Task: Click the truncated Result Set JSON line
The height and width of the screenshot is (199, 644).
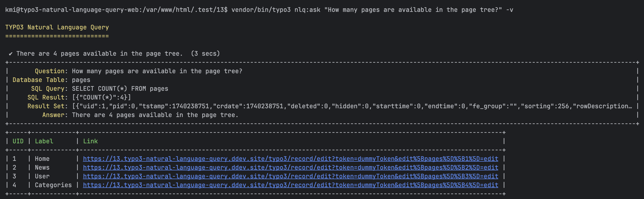Action: point(352,106)
